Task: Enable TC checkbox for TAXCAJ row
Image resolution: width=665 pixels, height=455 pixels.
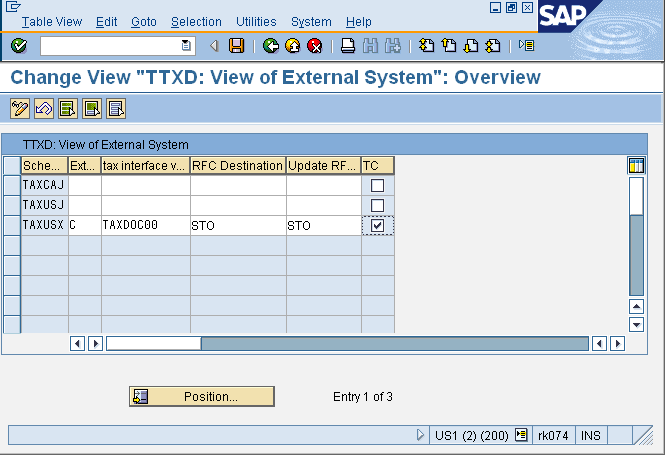Action: (377, 186)
